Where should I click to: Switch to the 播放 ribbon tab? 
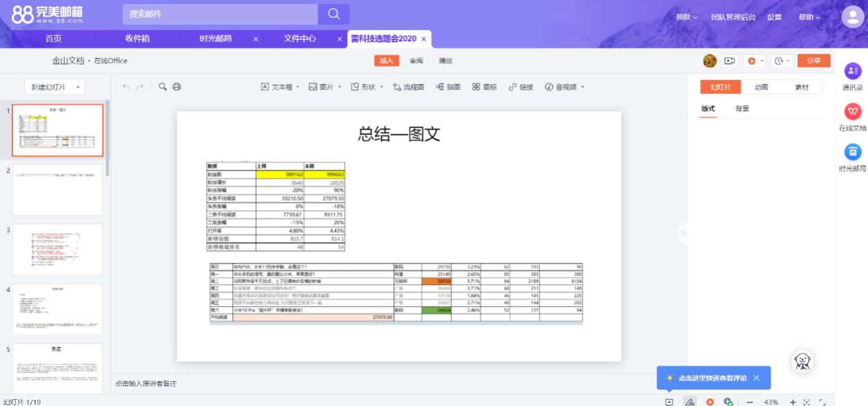(x=445, y=61)
